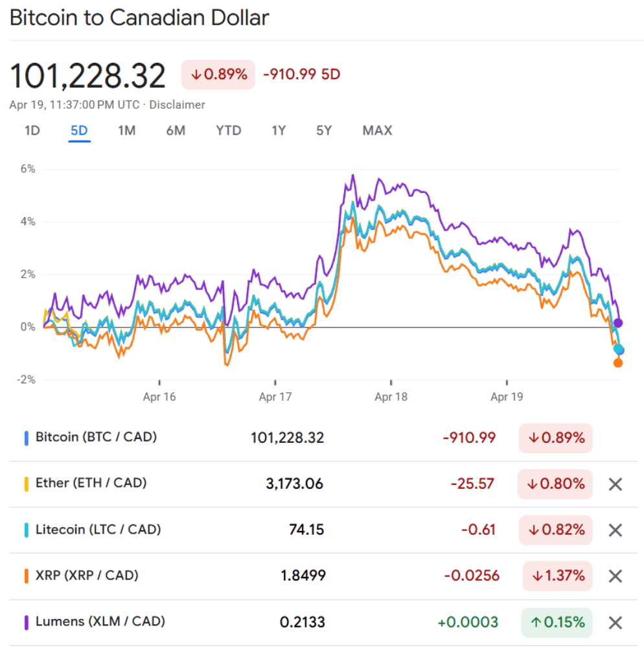Open the Ether (ETH / CAD) row
This screenshot has width=644, height=654.
[91, 483]
